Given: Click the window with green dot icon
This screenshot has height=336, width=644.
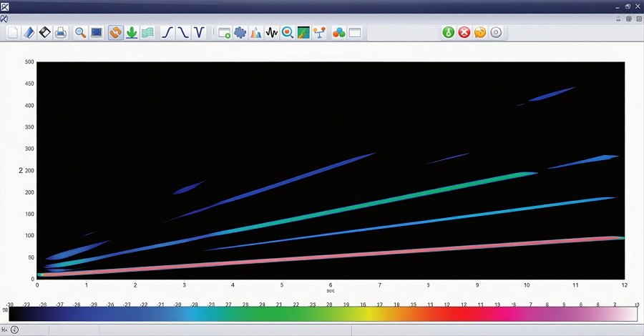Looking at the screenshot, I should 224,32.
